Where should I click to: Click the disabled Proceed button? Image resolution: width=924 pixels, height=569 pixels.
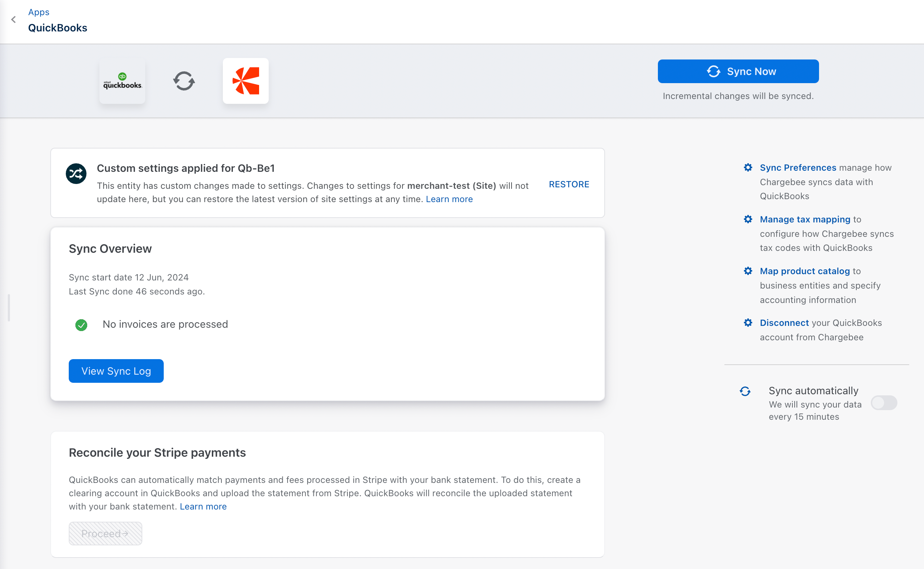(105, 533)
